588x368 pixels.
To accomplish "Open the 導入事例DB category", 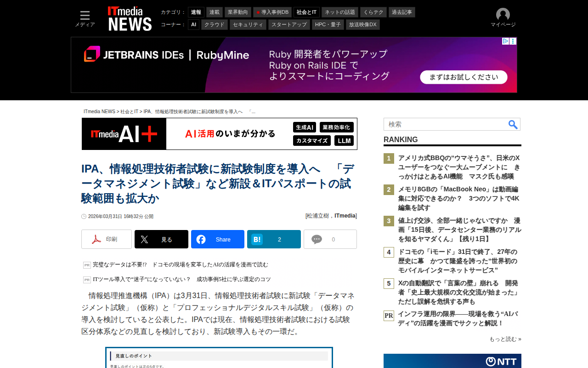I will [272, 12].
